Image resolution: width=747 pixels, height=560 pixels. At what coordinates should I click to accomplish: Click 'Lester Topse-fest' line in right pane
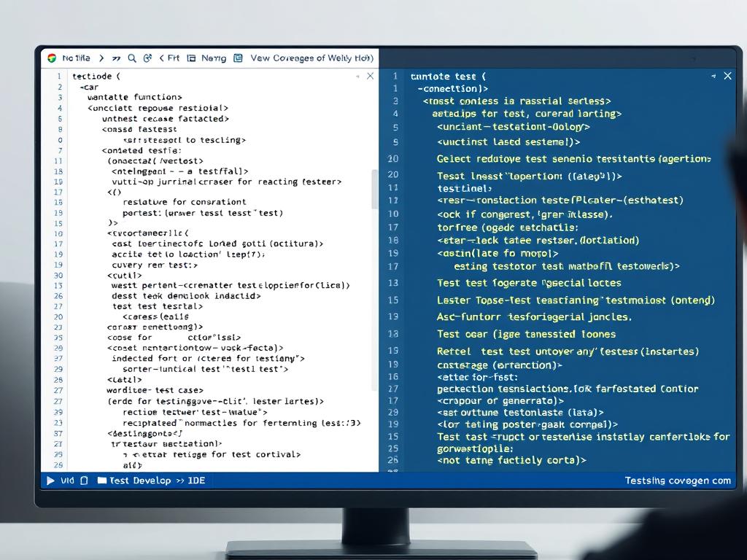click(576, 300)
